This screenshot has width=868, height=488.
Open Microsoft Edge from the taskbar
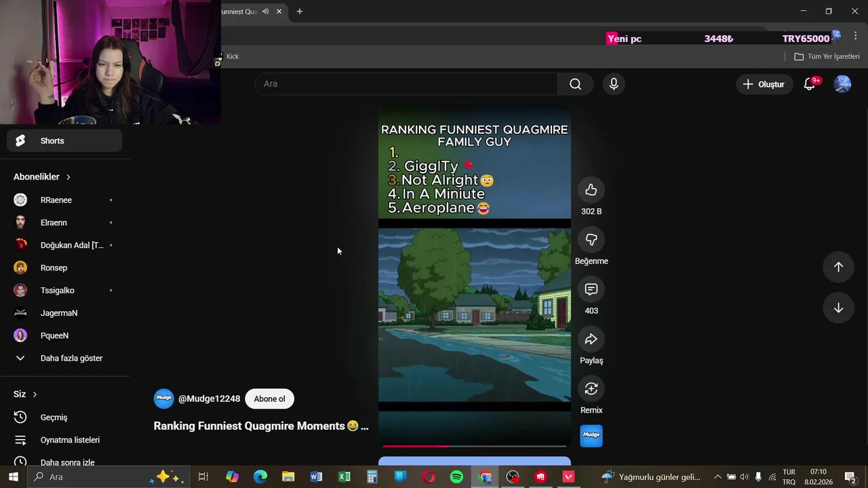click(260, 476)
